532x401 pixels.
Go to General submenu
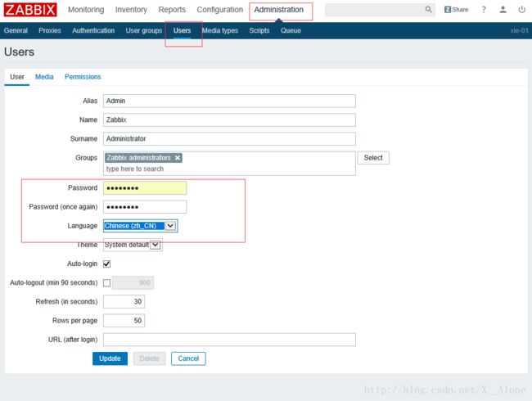coord(16,30)
